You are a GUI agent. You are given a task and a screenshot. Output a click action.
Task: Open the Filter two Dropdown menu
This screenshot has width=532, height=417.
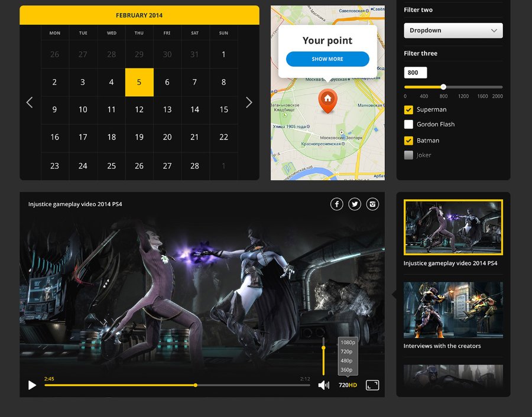coord(453,31)
